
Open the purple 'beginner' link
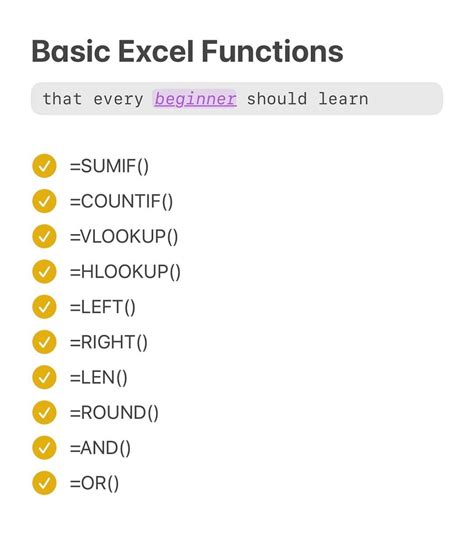195,99
